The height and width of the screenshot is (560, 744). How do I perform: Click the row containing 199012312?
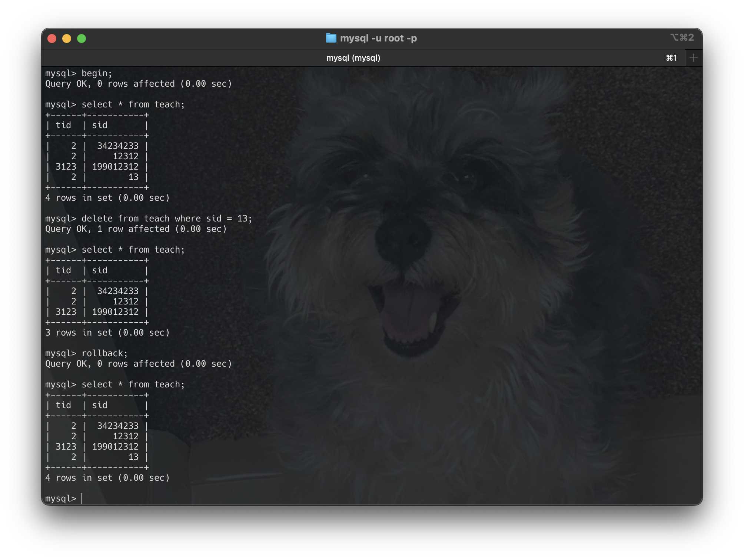coord(115,166)
